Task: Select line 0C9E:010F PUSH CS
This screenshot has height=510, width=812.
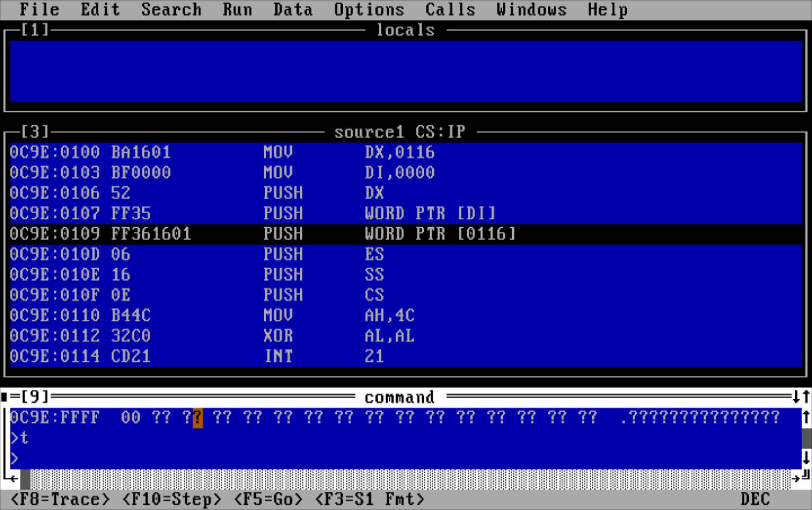Action: (406, 295)
